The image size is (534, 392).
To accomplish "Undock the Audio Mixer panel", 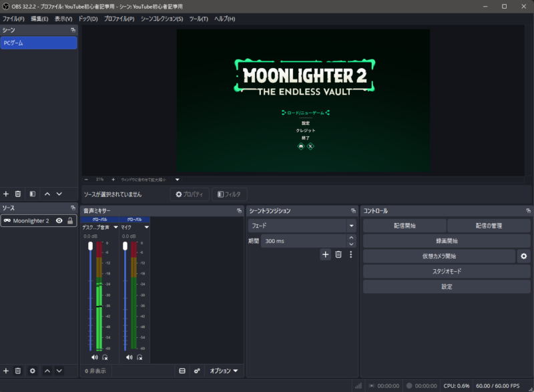I will pyautogui.click(x=239, y=211).
